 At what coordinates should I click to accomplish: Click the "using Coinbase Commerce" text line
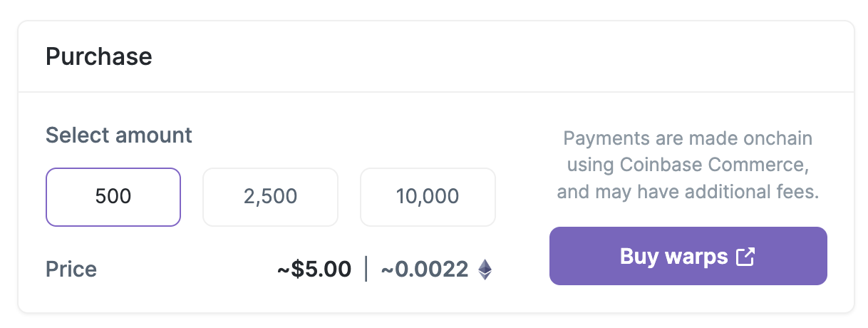click(x=688, y=165)
